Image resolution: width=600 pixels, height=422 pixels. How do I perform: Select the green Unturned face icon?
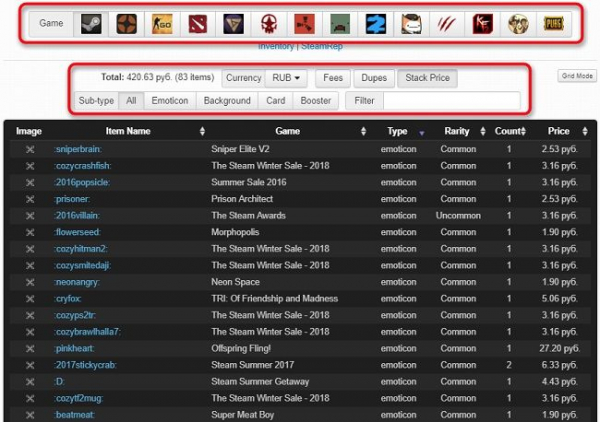point(340,24)
